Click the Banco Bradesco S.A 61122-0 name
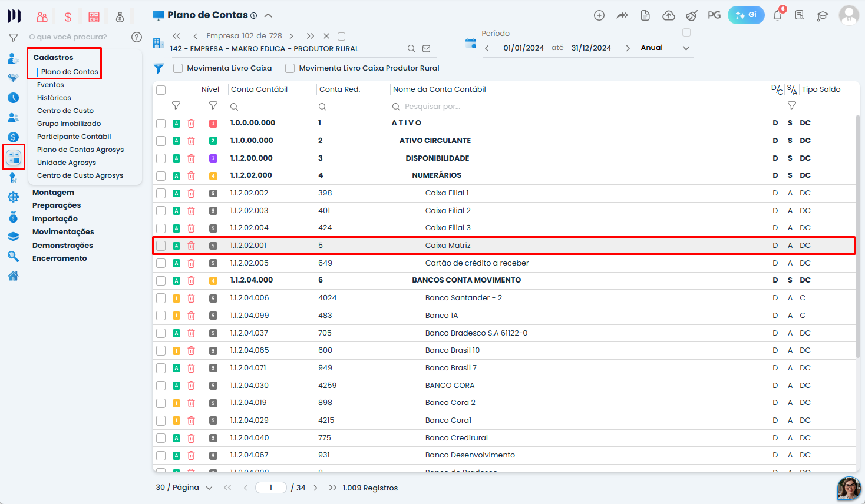 (x=476, y=333)
